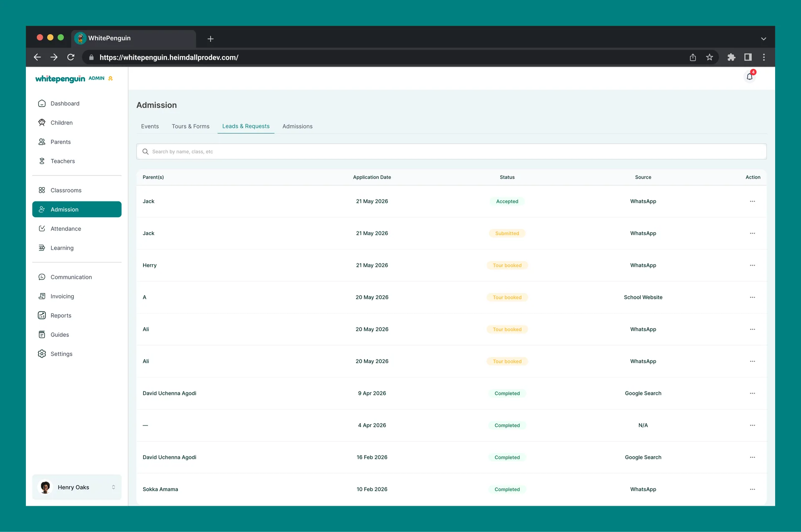Click the Classrooms grid icon
Image resolution: width=801 pixels, height=532 pixels.
[42, 190]
